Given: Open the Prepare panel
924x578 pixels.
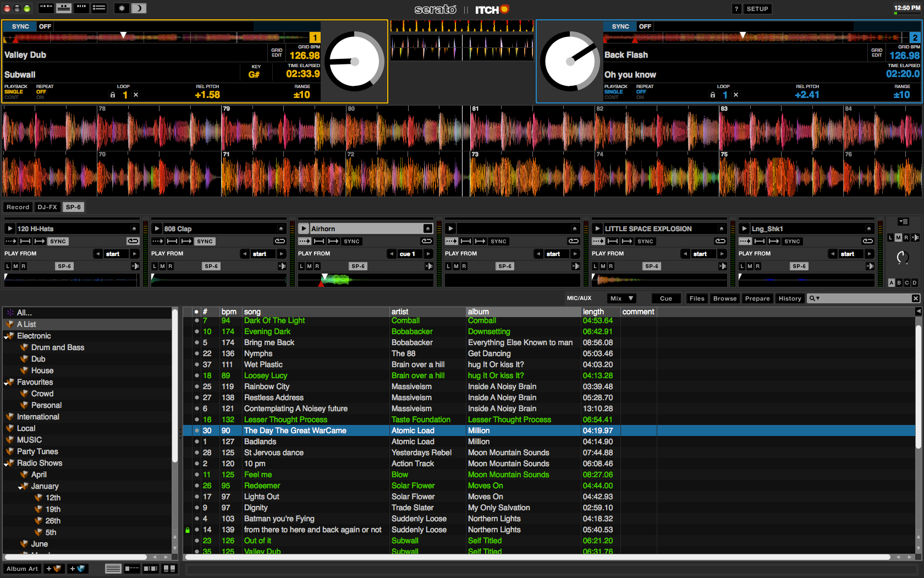Looking at the screenshot, I should [757, 298].
